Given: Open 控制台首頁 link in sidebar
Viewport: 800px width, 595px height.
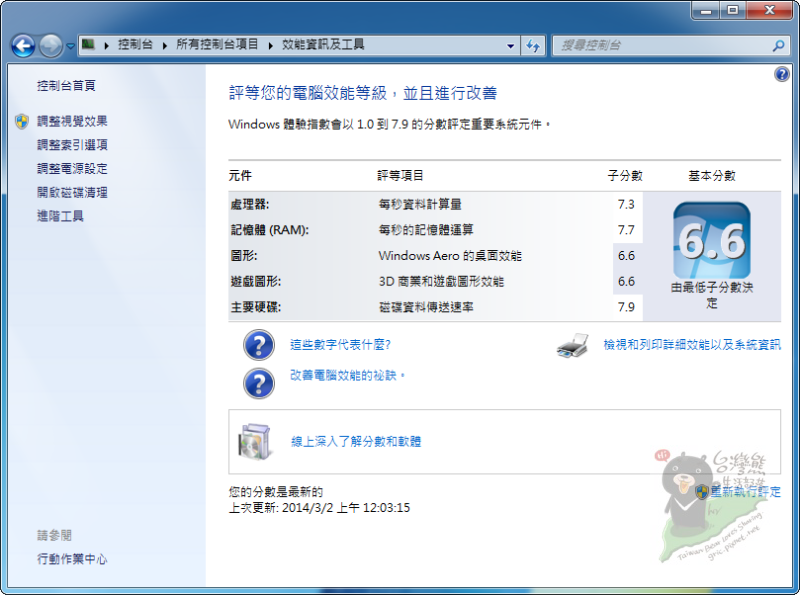Looking at the screenshot, I should [66, 86].
